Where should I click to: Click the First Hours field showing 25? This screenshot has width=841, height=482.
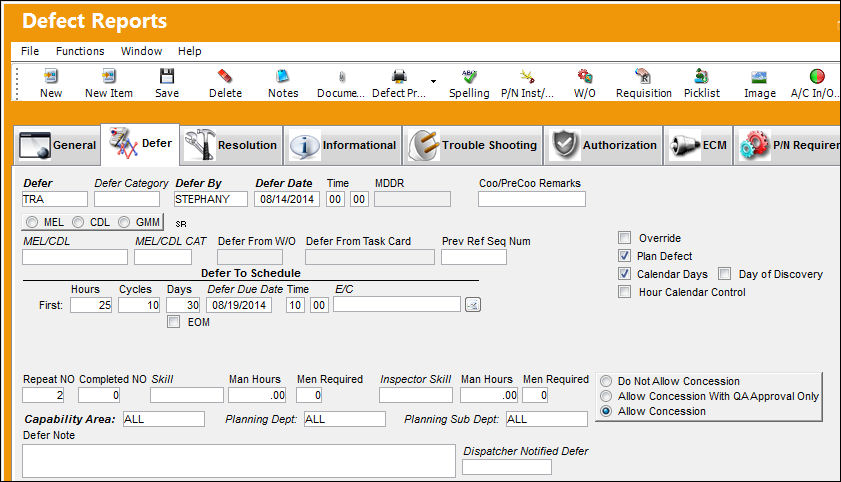[x=91, y=306]
